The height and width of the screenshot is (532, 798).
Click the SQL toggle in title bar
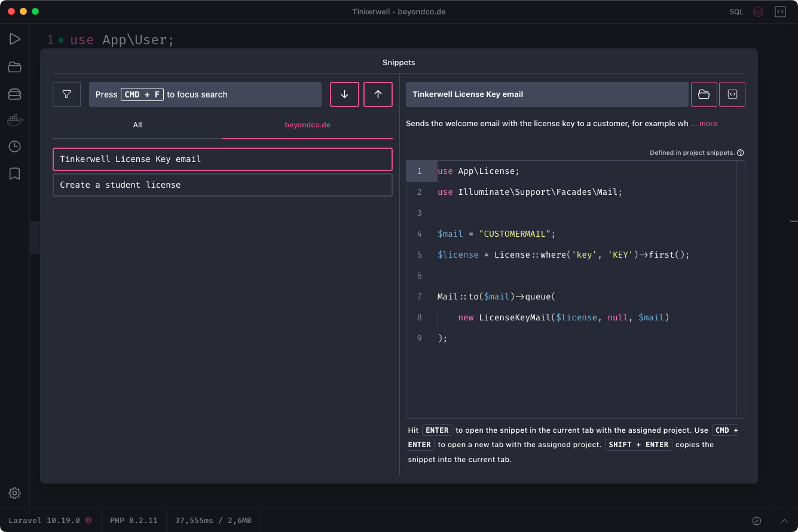click(736, 12)
